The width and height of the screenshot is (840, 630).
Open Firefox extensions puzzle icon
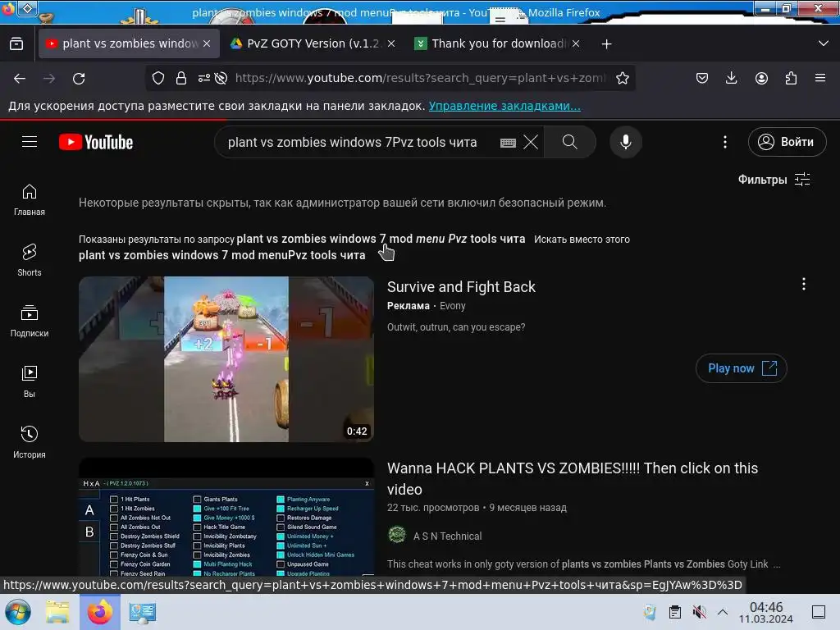(791, 78)
